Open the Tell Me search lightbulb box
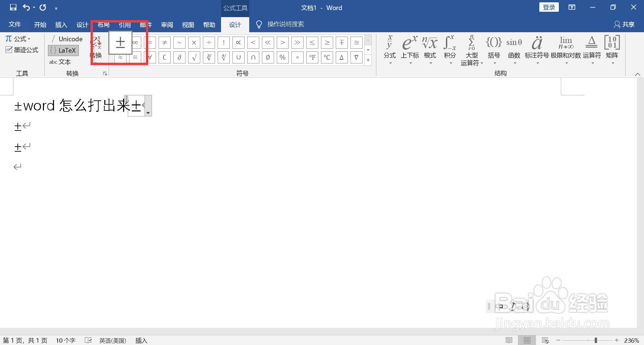 point(280,24)
